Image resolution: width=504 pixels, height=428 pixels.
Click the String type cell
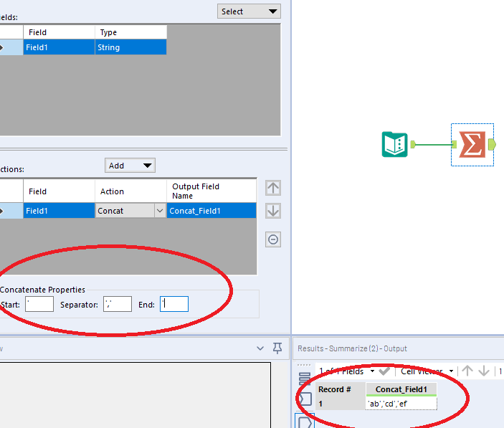pyautogui.click(x=130, y=47)
